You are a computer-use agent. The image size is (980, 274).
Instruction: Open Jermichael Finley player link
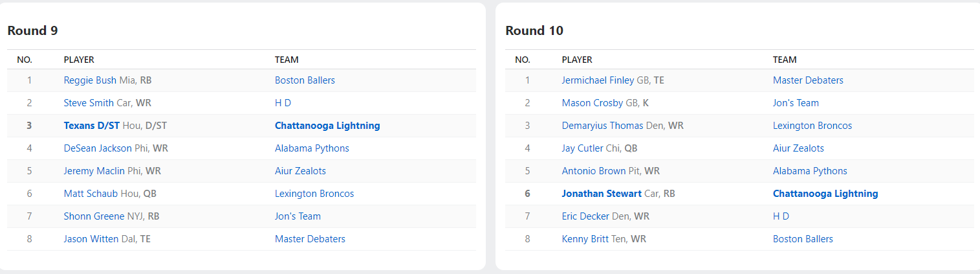pos(598,80)
